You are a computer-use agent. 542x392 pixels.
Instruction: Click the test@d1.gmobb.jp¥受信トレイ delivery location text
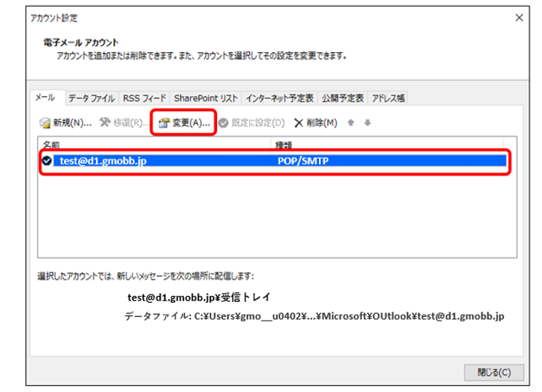[x=199, y=298]
